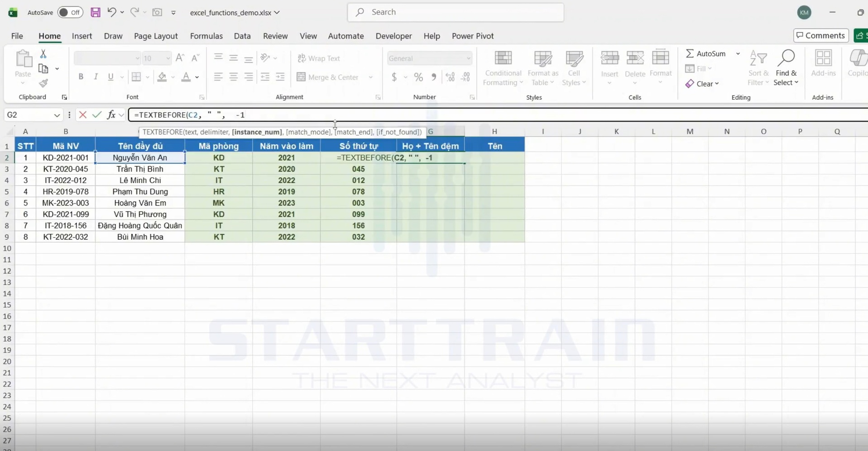Click the Fill Color paint bucket
Image resolution: width=868 pixels, height=451 pixels.
pos(162,77)
